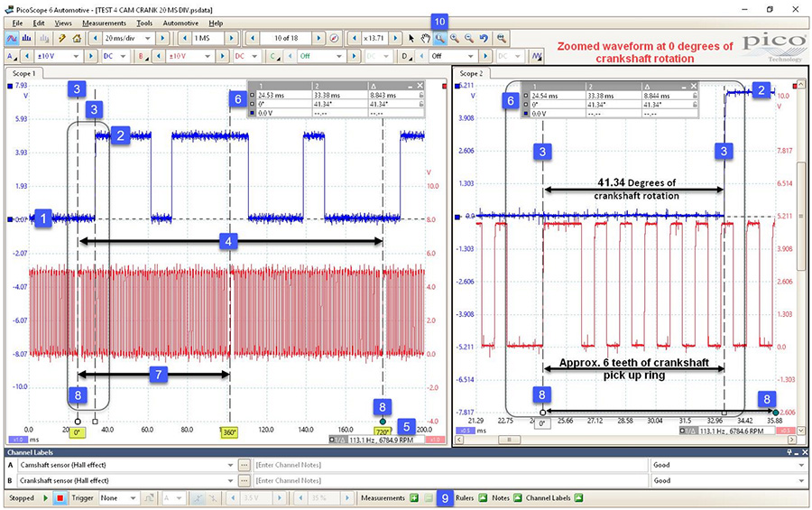This screenshot has width=812, height=510.
Task: Open the Views menu
Action: click(x=63, y=23)
